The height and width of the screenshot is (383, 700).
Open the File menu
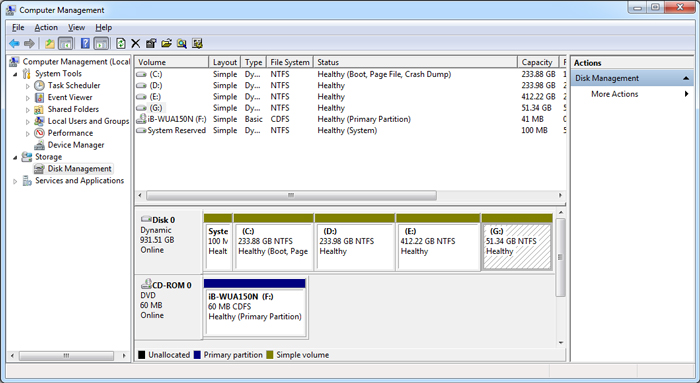(18, 28)
